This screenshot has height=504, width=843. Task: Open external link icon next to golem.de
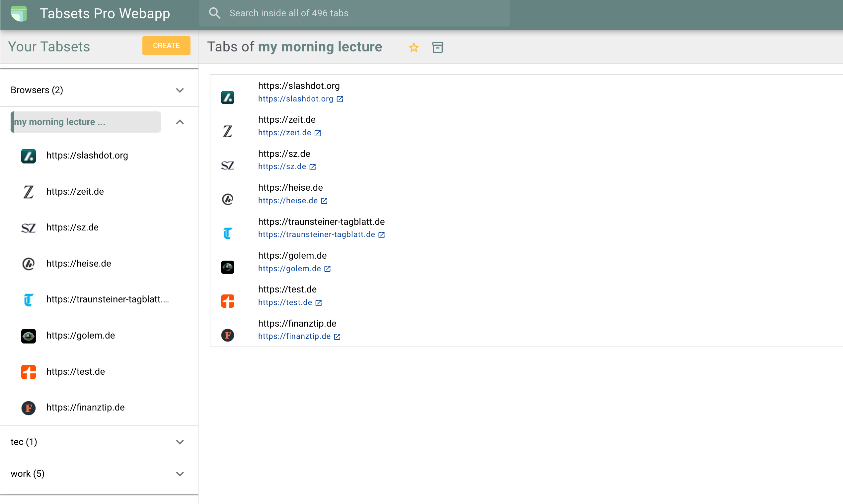pyautogui.click(x=327, y=269)
